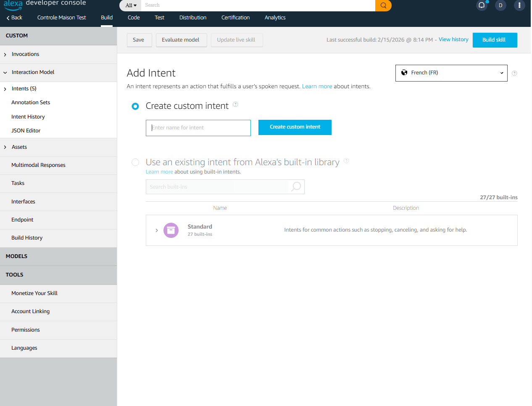The image size is (532, 406).
Task: Open the three-dot more options menu
Action: click(x=519, y=5)
